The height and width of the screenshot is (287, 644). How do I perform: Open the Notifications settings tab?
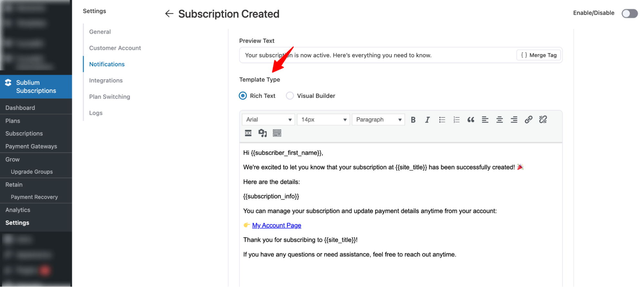107,64
